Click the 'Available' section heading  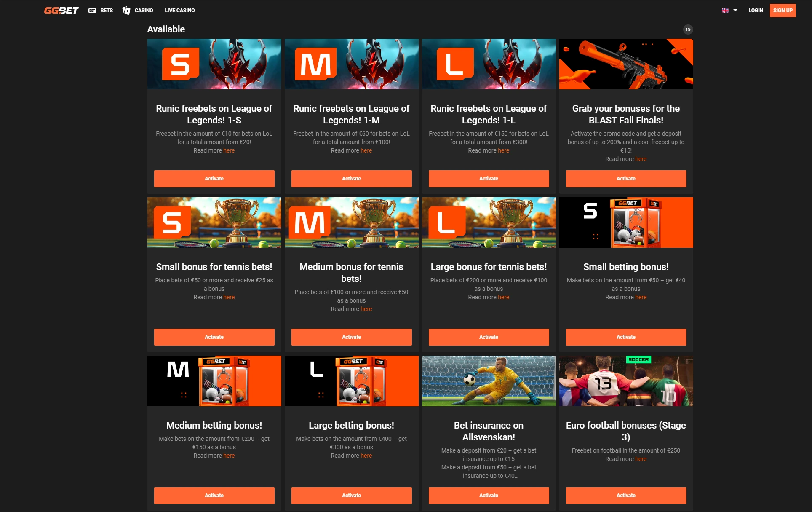pos(166,29)
